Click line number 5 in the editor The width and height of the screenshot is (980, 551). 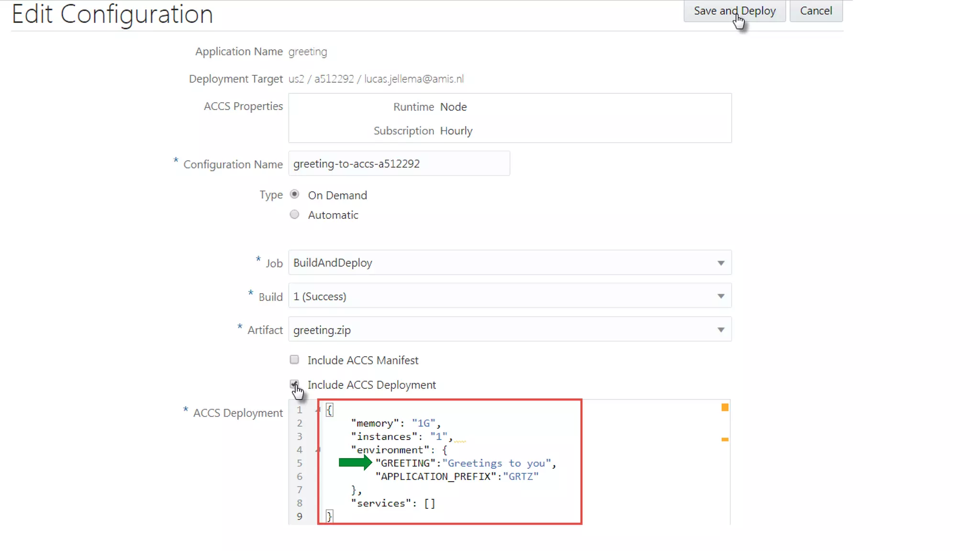click(x=300, y=463)
